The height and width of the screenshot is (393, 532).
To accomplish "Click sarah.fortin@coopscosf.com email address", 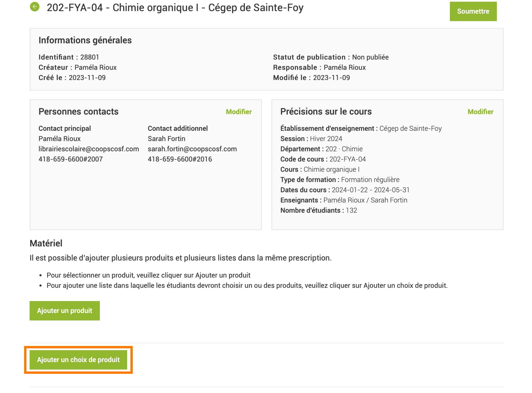I will pos(192,149).
